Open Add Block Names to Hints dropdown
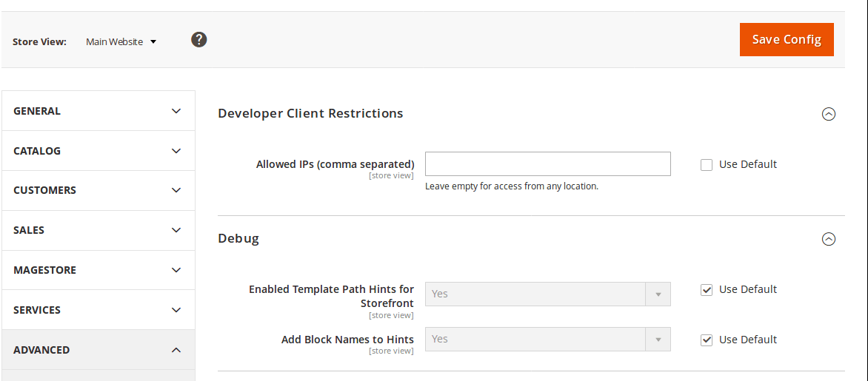The height and width of the screenshot is (381, 868). click(x=547, y=339)
